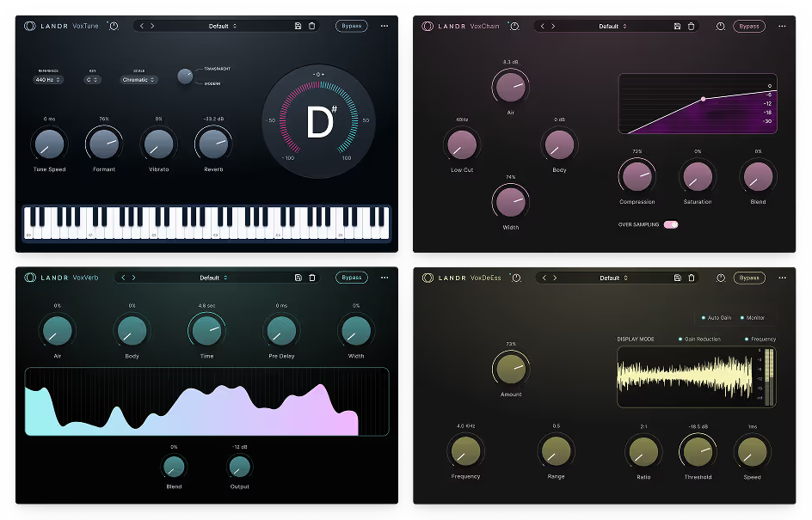Click the Compression knob in VoxChain
The width and height of the screenshot is (812, 520).
click(637, 175)
